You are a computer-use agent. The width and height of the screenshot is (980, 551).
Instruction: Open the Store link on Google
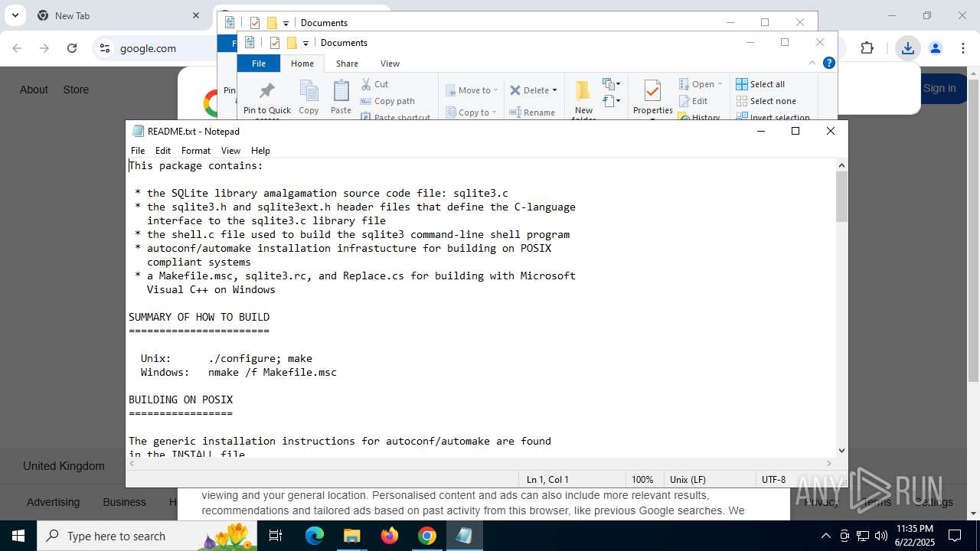pos(76,90)
